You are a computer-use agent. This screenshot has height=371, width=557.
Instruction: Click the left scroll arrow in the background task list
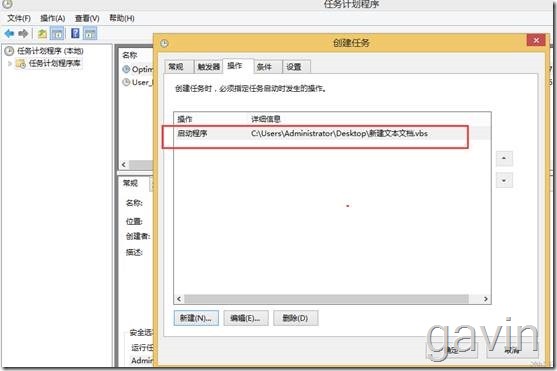124,165
